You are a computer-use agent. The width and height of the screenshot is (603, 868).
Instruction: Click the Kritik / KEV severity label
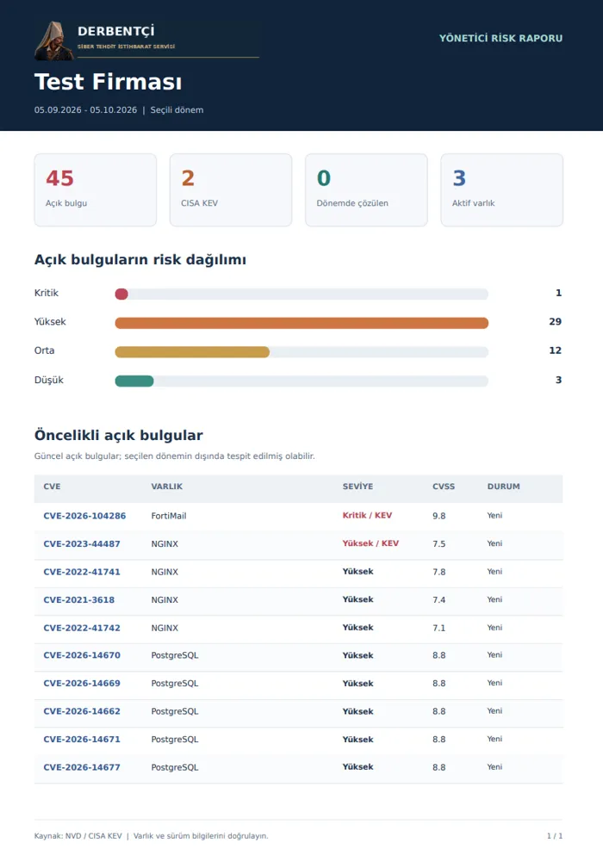(x=367, y=515)
